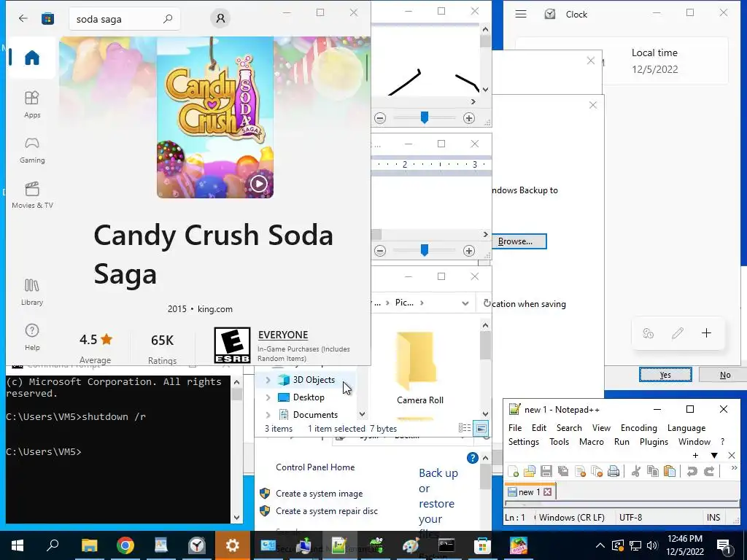Play the Candy Crush Soda trailer video

click(x=259, y=183)
